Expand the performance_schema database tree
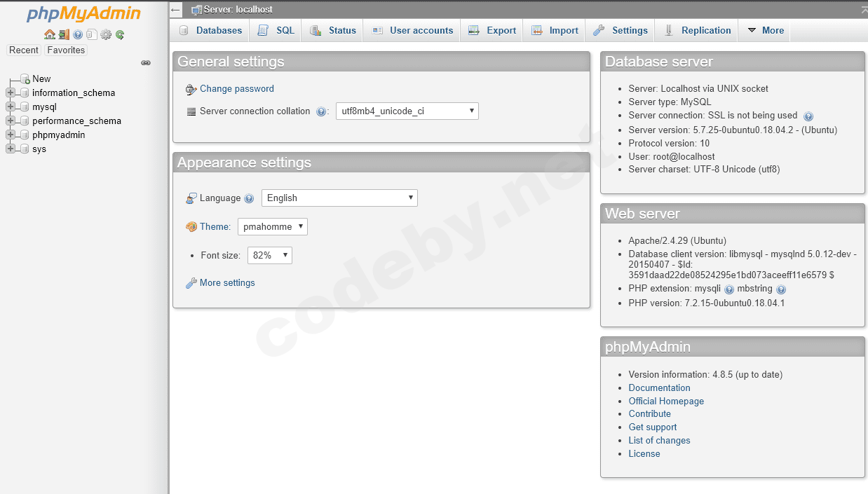Screen dimensions: 868x494 11,121
